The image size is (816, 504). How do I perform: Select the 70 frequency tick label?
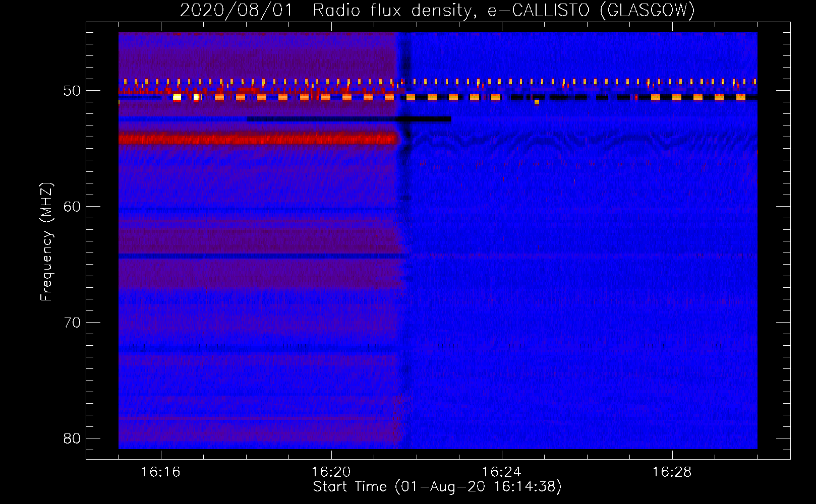pos(72,323)
